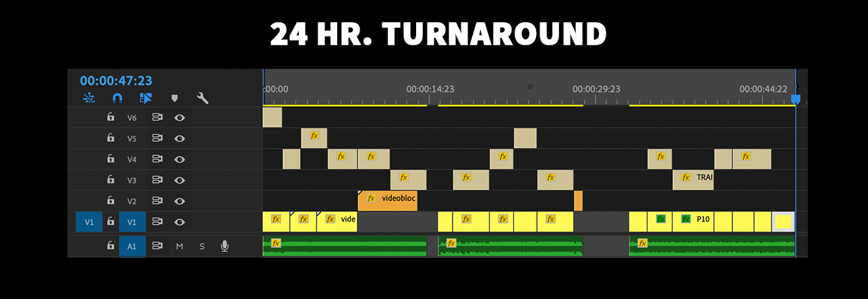Toggle the nest sequence insert icon

pos(89,98)
